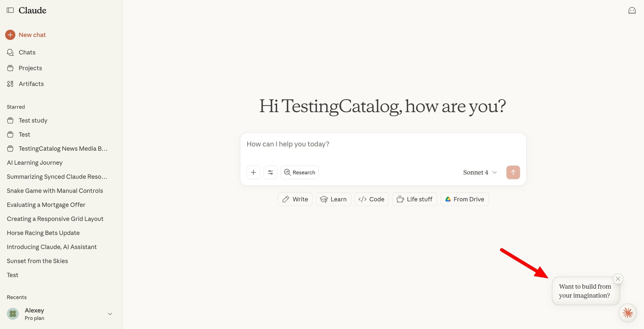Click the ghost incognito chat icon
The height and width of the screenshot is (329, 644).
coord(632,11)
